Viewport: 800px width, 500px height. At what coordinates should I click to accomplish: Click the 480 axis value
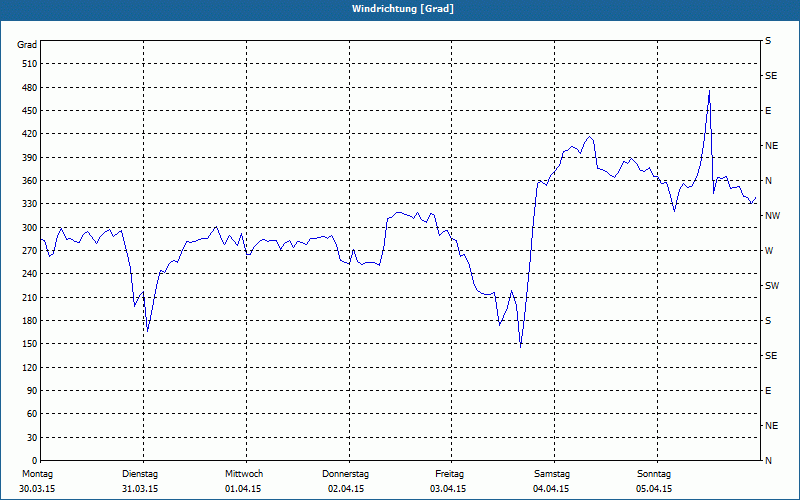(30, 87)
